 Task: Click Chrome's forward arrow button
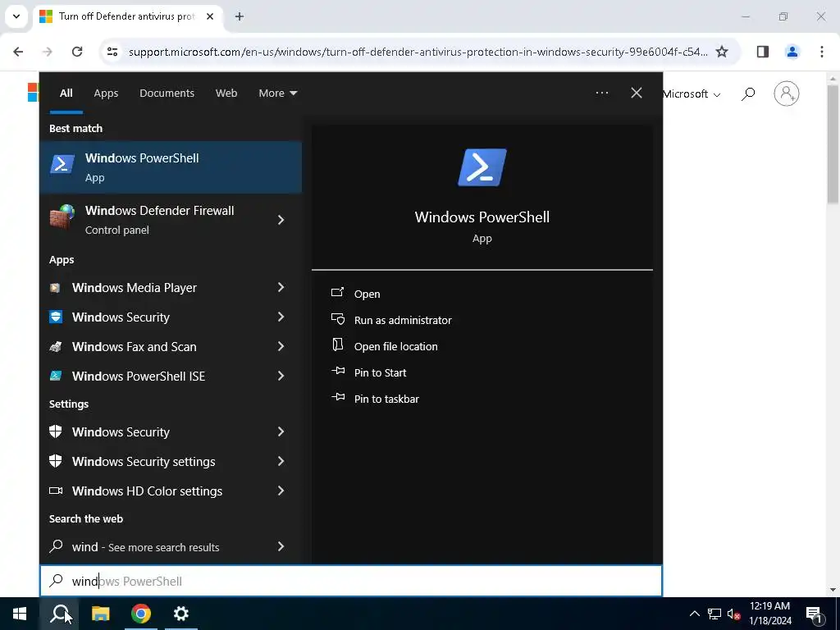pos(48,52)
